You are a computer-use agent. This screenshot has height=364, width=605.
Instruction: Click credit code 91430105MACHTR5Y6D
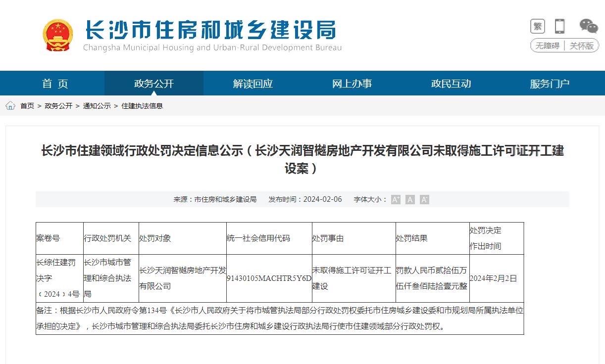coord(269,278)
